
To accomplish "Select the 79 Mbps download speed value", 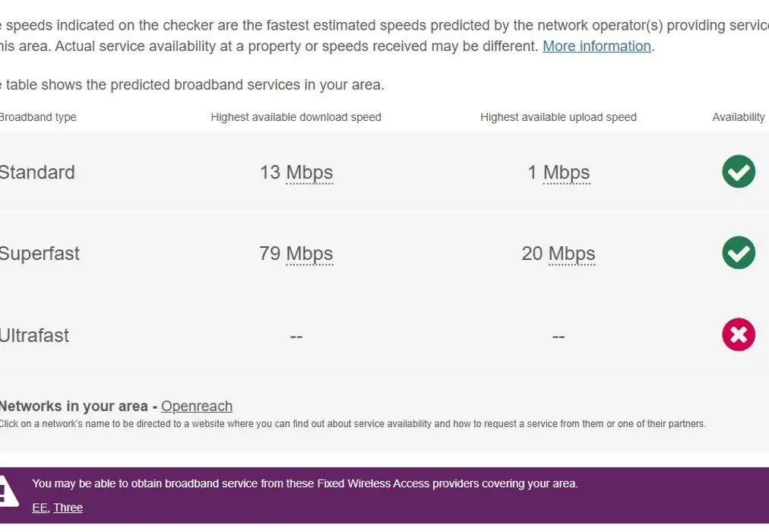I will click(x=296, y=254).
